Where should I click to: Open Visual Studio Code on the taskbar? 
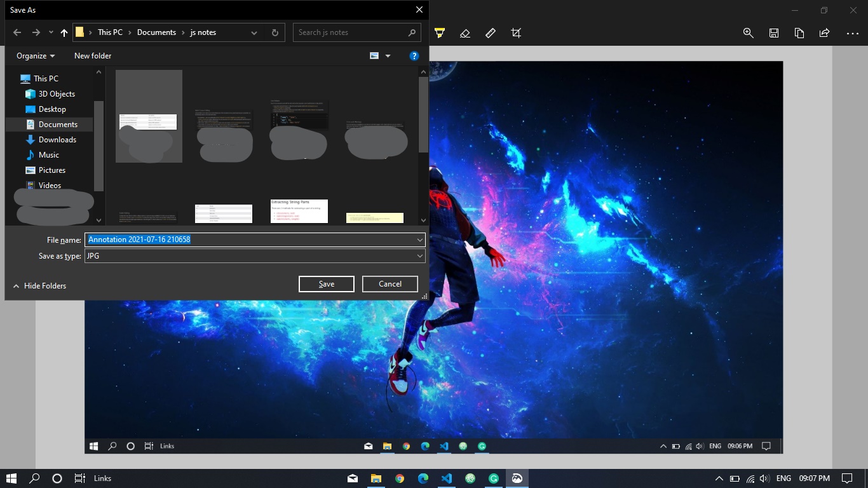point(447,478)
